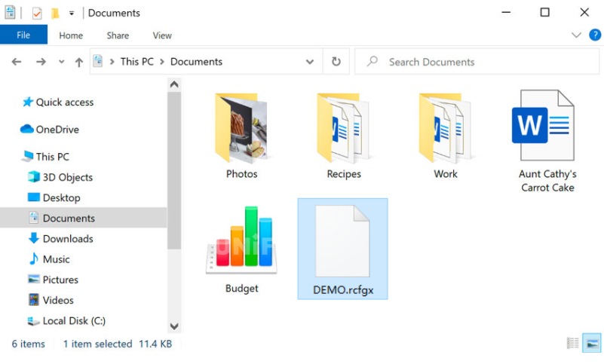The width and height of the screenshot is (604, 364).
Task: Click the "Photos" folder name label
Action: (x=241, y=174)
